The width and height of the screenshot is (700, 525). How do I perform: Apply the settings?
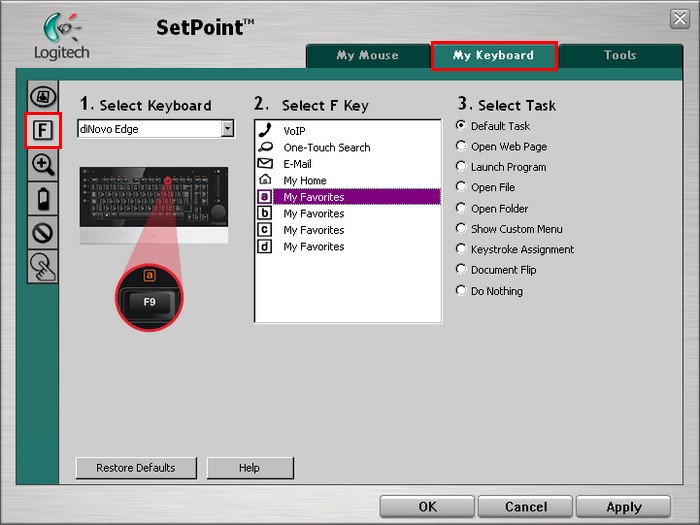pyautogui.click(x=624, y=507)
